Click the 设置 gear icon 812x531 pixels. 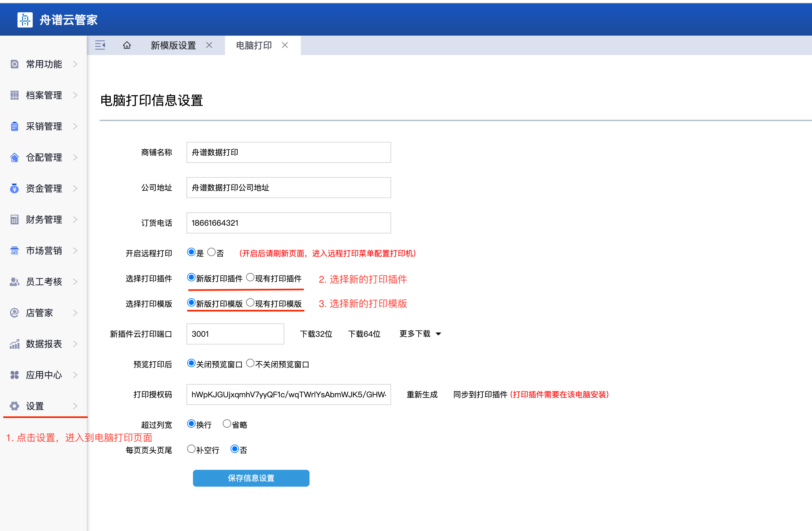14,406
